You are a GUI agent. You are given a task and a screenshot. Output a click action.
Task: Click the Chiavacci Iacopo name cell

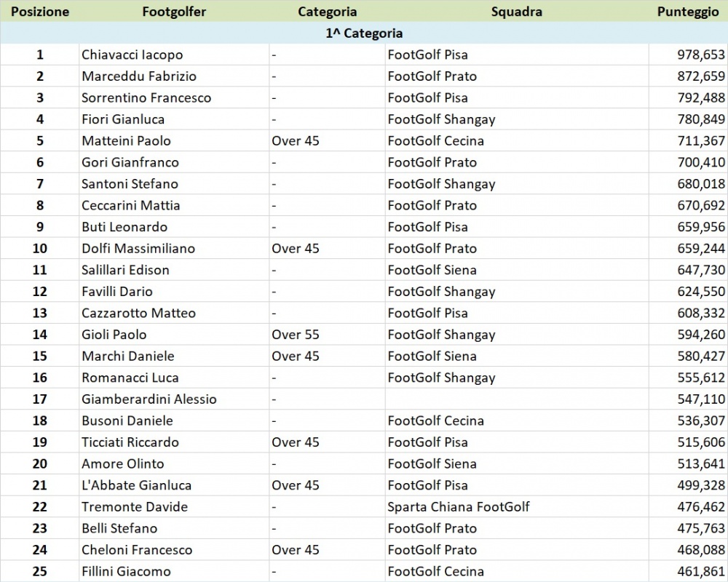[174, 55]
